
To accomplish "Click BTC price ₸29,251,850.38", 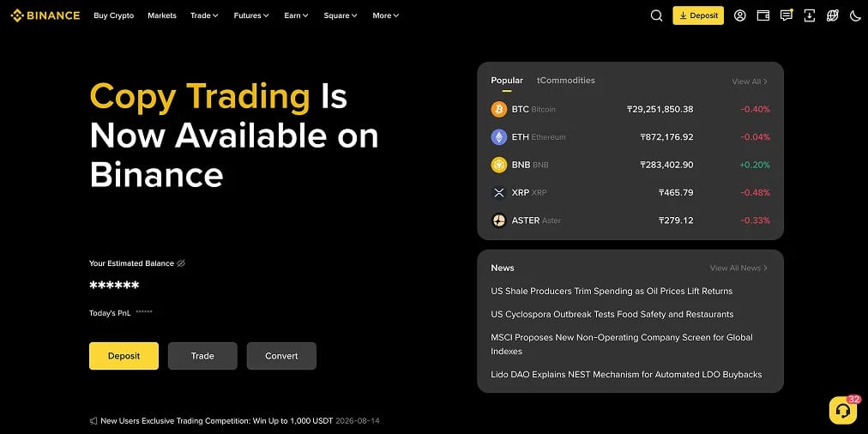I will click(x=660, y=110).
